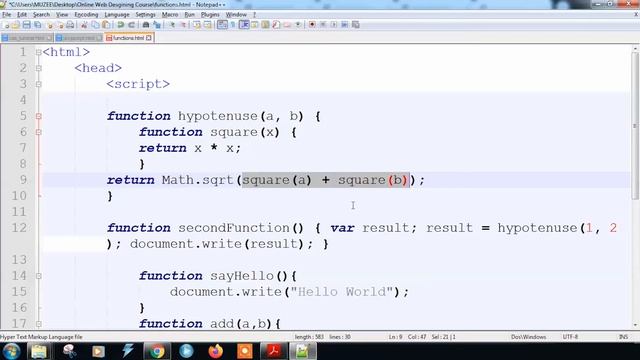Toggle Word wrap in the toolbar

coord(222,25)
